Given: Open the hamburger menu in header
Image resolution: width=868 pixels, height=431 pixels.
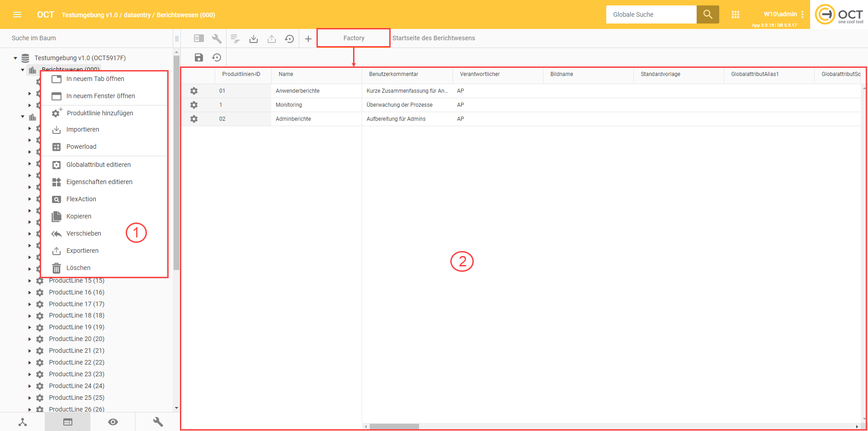Looking at the screenshot, I should (x=17, y=14).
